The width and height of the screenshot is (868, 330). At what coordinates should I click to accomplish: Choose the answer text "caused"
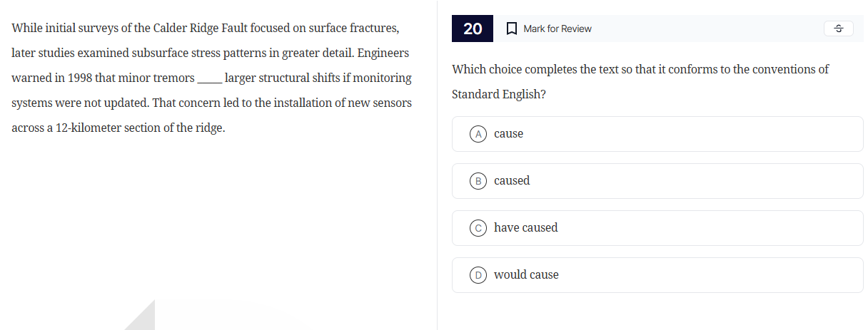point(512,181)
